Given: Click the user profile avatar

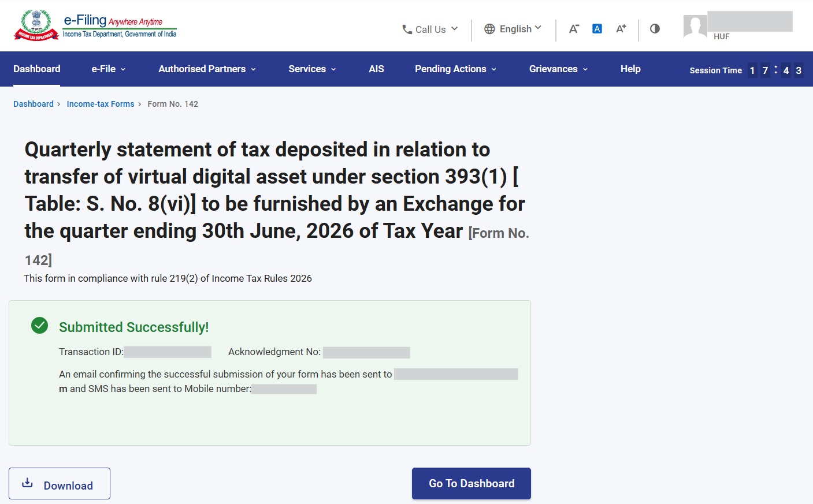Looking at the screenshot, I should pyautogui.click(x=695, y=27).
